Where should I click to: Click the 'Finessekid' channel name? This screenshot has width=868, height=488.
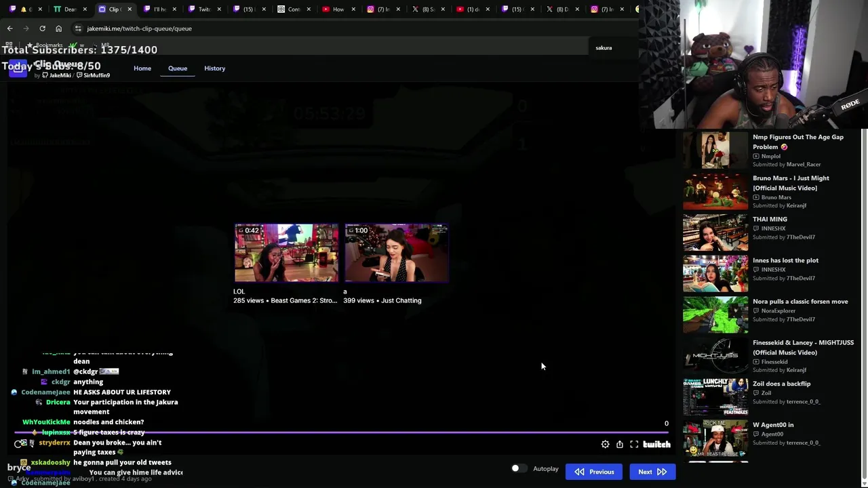774,363
